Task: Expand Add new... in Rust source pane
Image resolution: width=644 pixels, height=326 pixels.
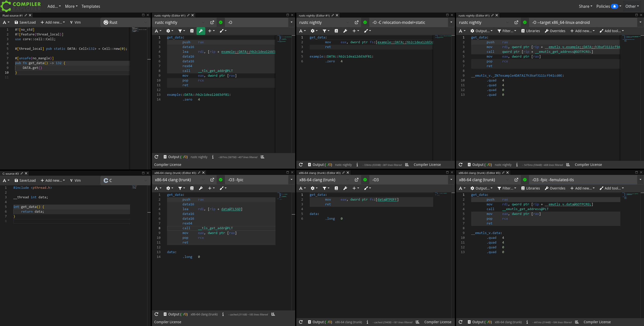Action: [x=53, y=22]
